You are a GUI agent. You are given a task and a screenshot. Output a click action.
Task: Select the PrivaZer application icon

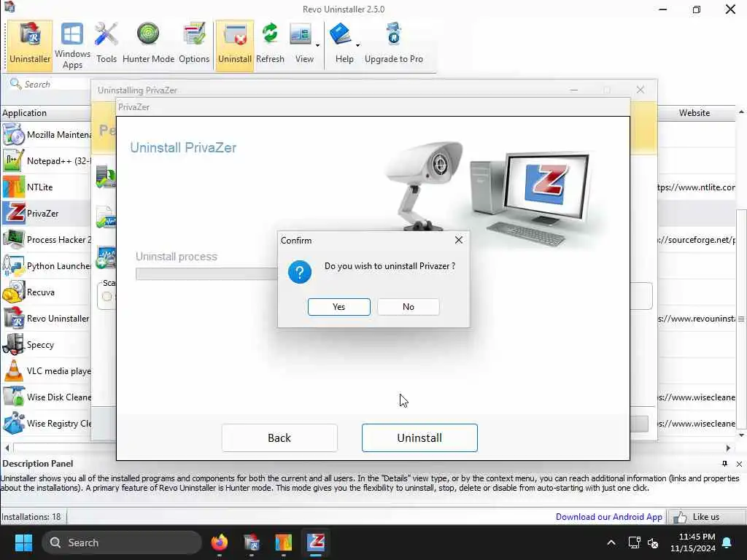tap(13, 214)
